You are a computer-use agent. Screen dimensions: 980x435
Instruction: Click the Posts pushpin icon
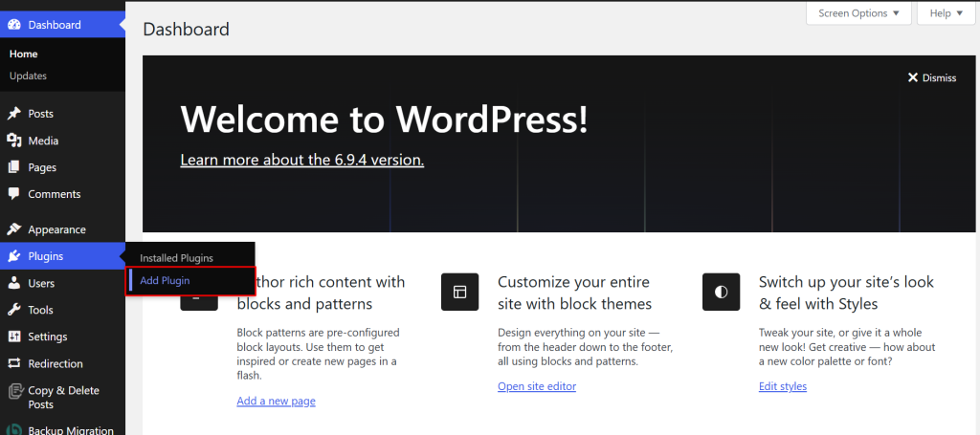(13, 114)
